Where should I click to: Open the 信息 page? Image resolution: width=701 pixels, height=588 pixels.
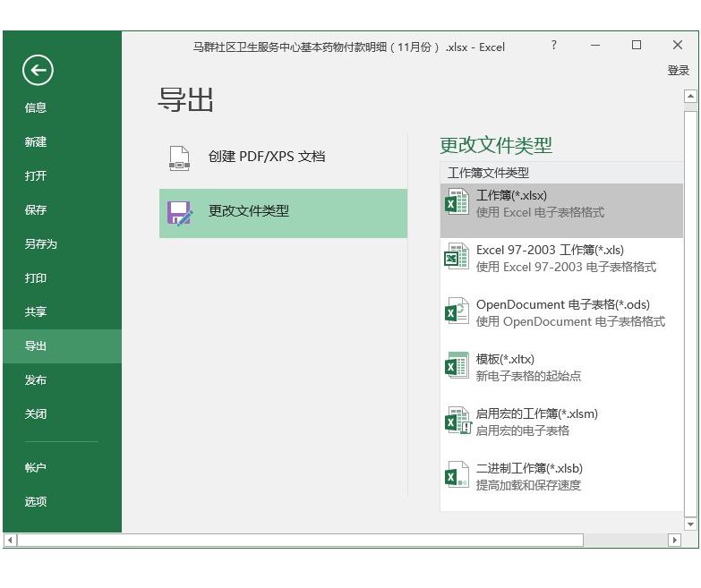pos(35,107)
